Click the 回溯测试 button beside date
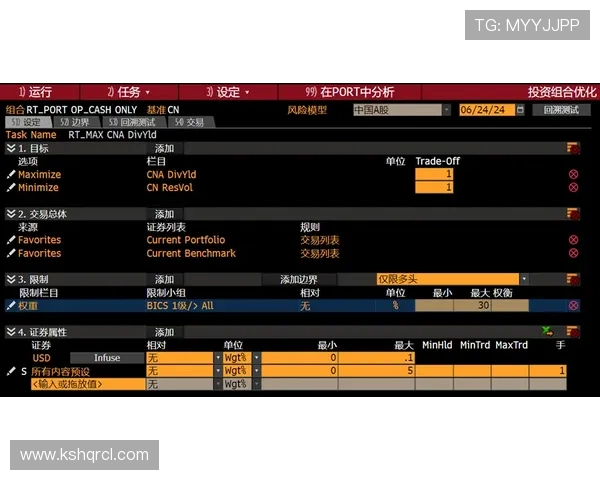Viewport: 600px width, 480px height. 561,110
